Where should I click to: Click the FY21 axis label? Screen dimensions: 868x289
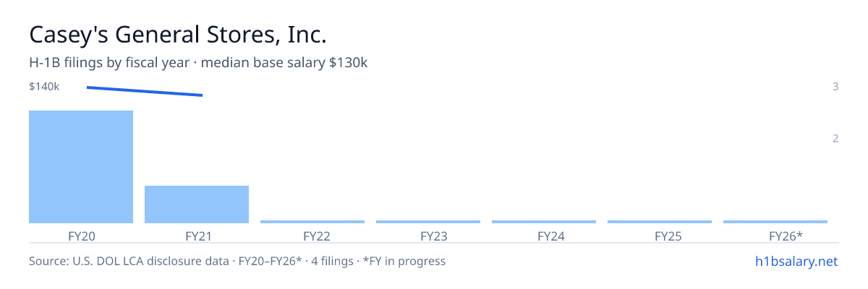click(x=197, y=236)
